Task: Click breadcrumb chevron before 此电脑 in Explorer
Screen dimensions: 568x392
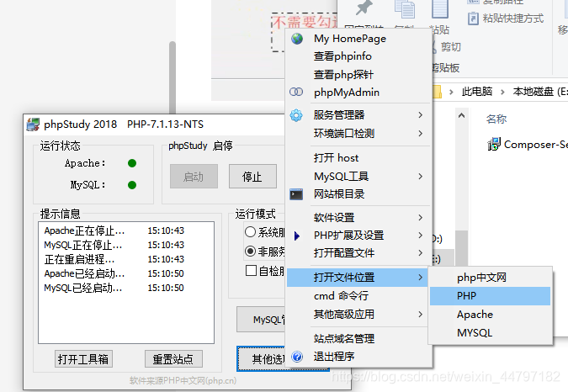Action: click(451, 92)
